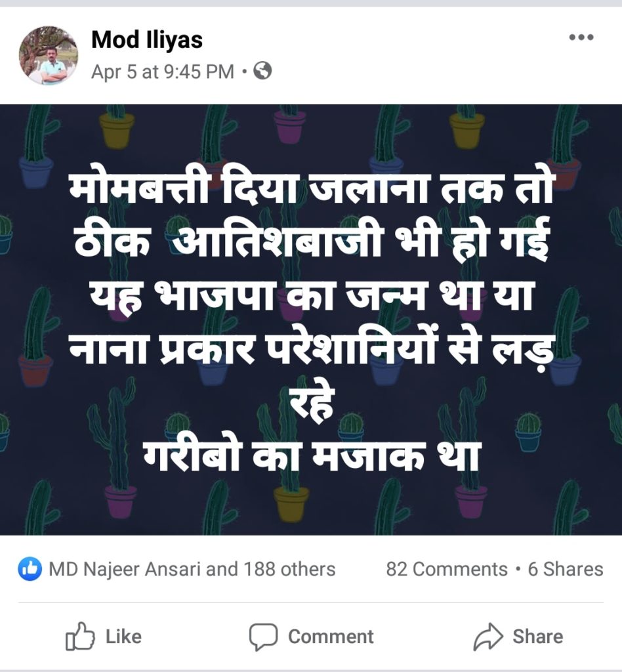Click the Comment button label

point(331,637)
